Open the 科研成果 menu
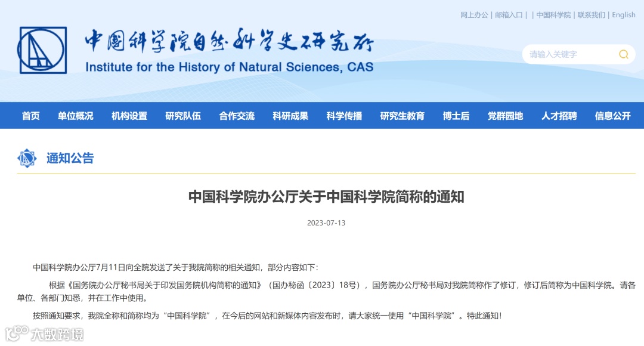This screenshot has height=346, width=644. [290, 116]
